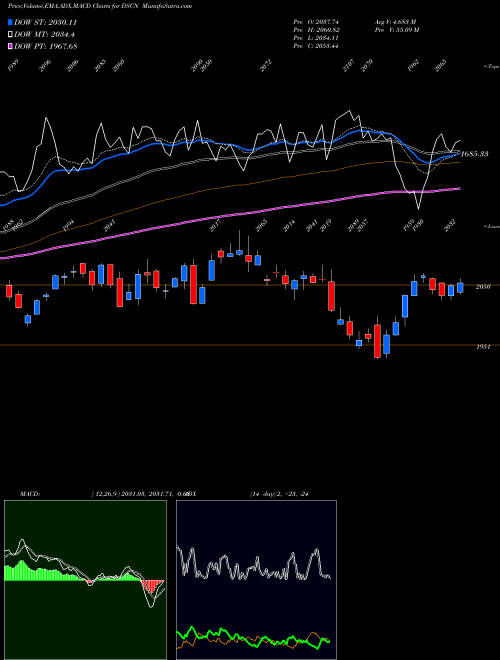Click the magenta DOW PT legend swatch

10,46
